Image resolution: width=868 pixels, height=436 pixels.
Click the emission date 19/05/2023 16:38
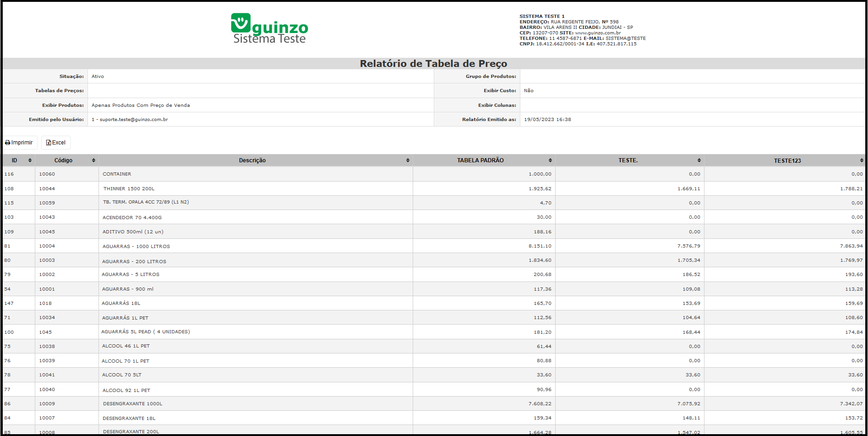(547, 120)
